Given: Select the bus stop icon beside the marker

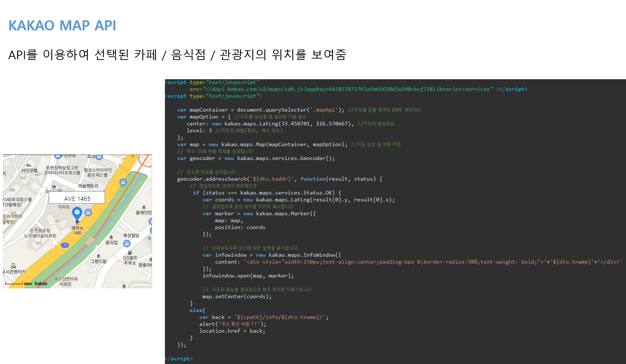Looking at the screenshot, I should click(x=89, y=212).
